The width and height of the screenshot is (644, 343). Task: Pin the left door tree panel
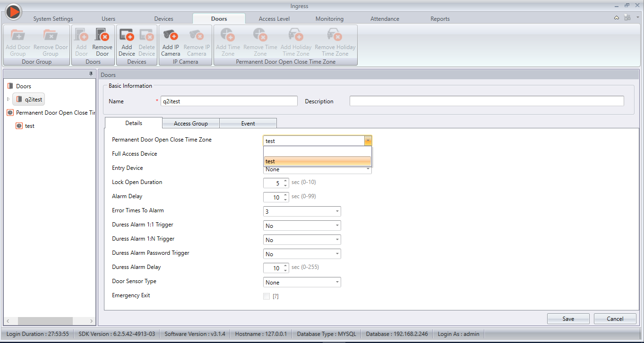coord(91,74)
